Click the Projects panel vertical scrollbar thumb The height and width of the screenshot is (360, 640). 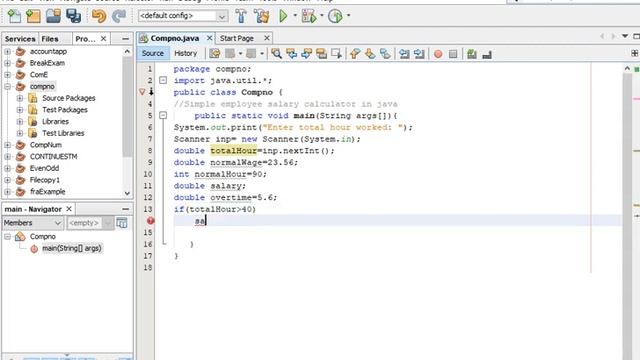click(127, 107)
